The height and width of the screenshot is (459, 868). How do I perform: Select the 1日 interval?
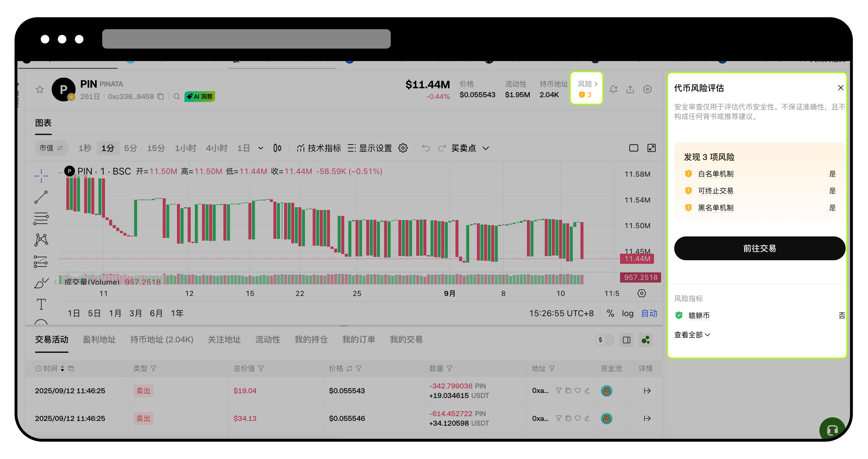(243, 148)
